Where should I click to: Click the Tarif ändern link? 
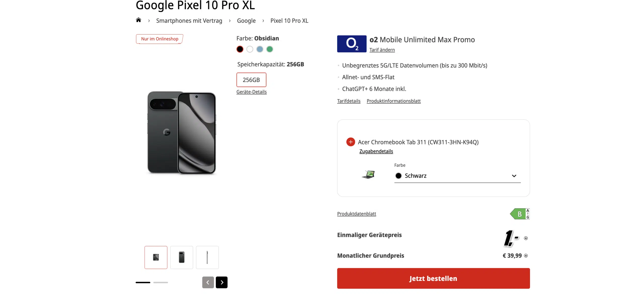click(x=382, y=50)
